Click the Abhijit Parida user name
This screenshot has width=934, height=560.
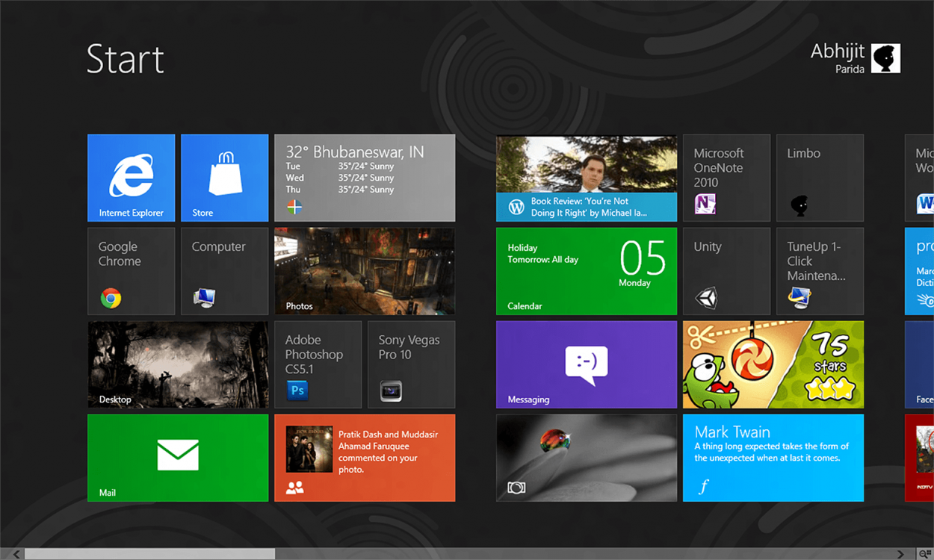pos(838,58)
